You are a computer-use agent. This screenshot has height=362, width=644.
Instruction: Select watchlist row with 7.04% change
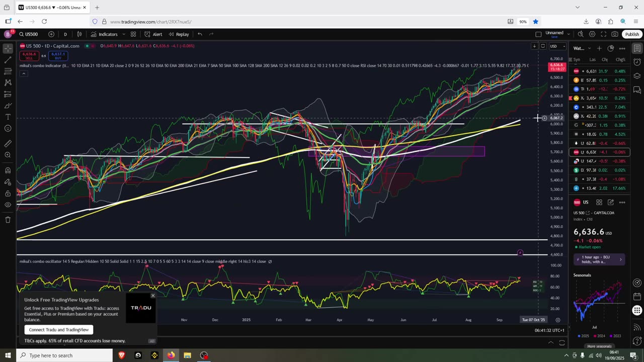600,107
